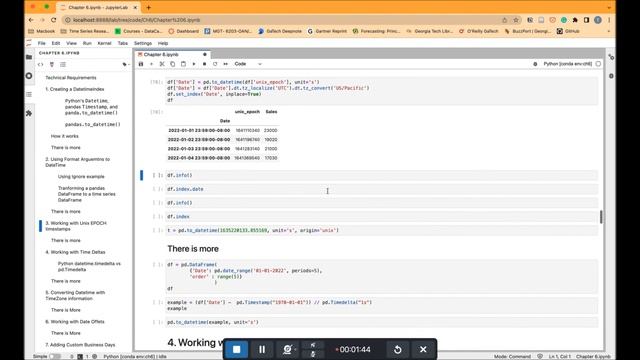Select the pd.to_datetime(example, unit='s') cell
Screen dimensions: 640x360
(x=381, y=322)
